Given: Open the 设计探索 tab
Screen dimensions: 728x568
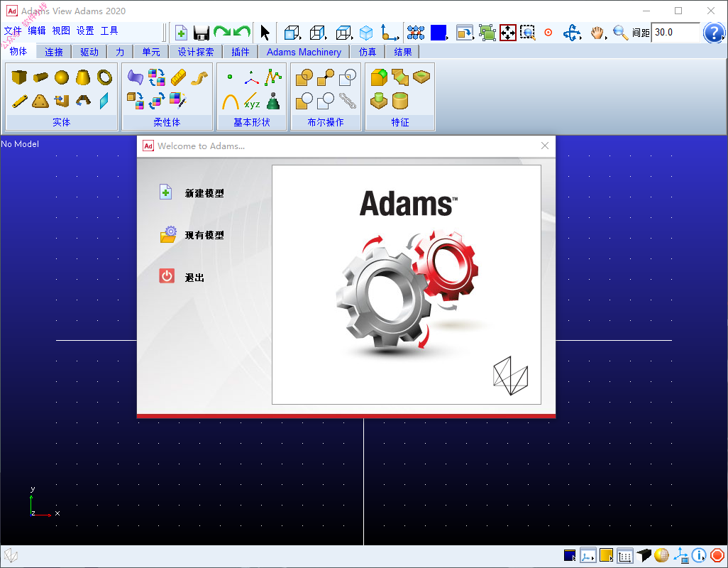Looking at the screenshot, I should point(196,52).
